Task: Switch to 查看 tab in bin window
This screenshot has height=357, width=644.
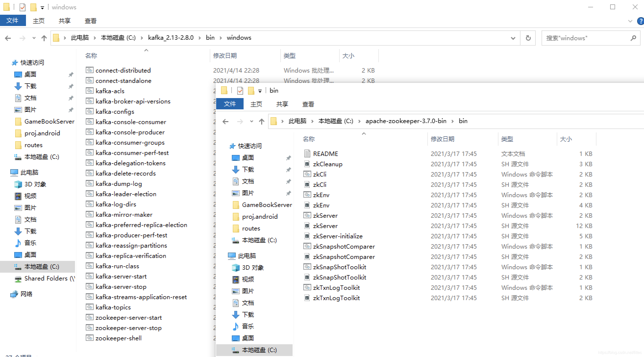Action: coord(308,104)
